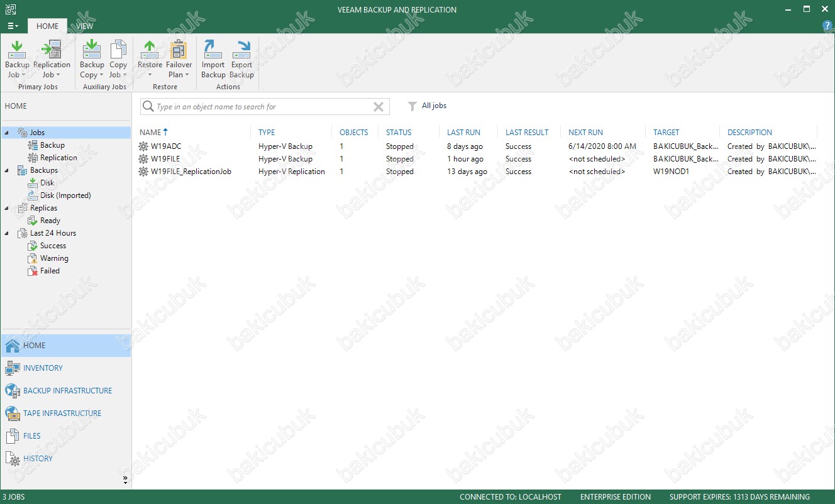Expand the navigation pane overflow chevron
The image size is (835, 504).
125,480
